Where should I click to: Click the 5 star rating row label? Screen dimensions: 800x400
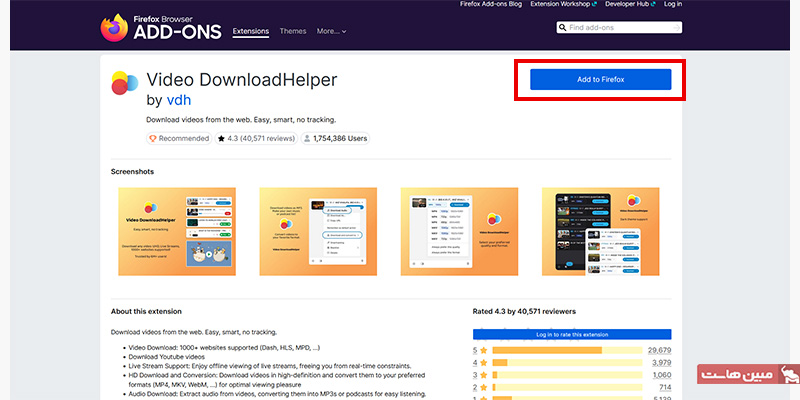click(480, 351)
